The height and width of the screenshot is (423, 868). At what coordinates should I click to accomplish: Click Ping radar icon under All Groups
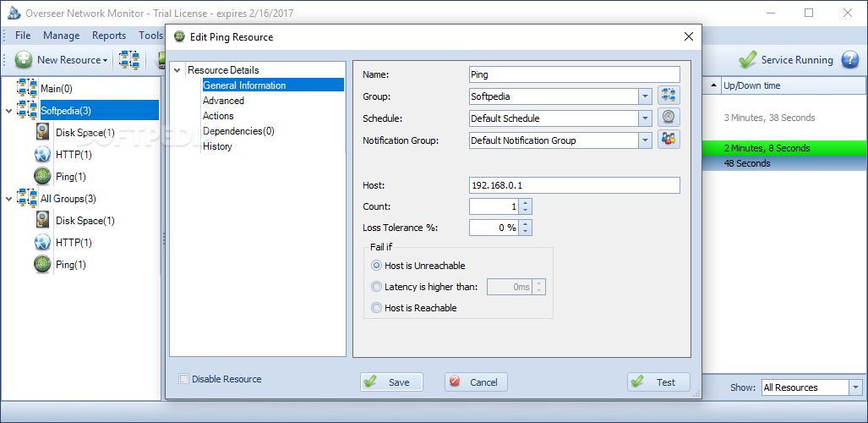point(43,265)
